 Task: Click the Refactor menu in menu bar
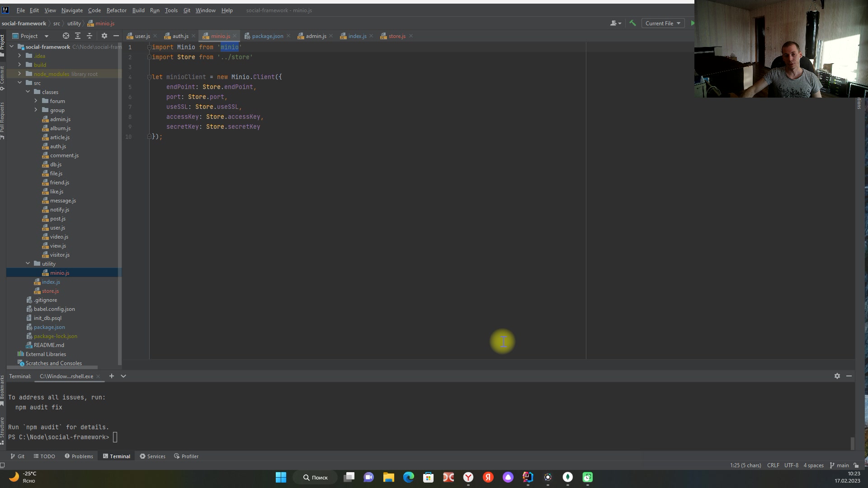click(x=116, y=10)
